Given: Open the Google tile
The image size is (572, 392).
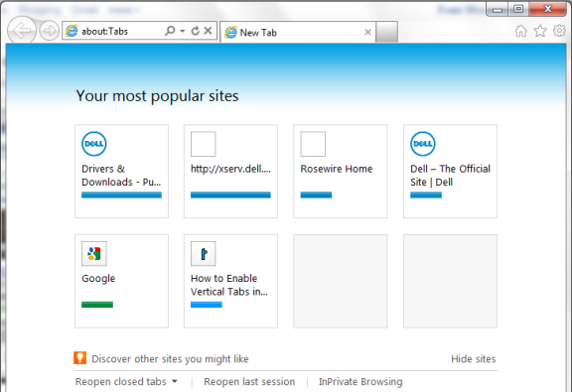Looking at the screenshot, I should click(x=121, y=281).
